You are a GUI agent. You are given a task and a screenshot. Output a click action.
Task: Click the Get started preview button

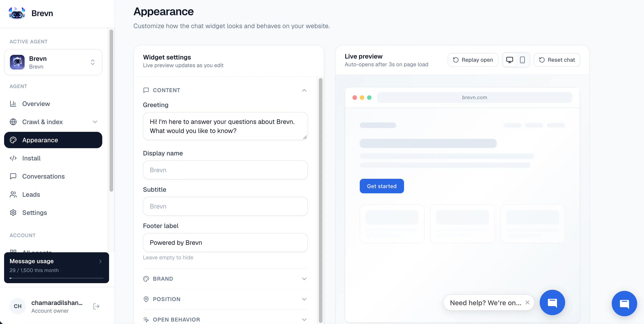(382, 186)
